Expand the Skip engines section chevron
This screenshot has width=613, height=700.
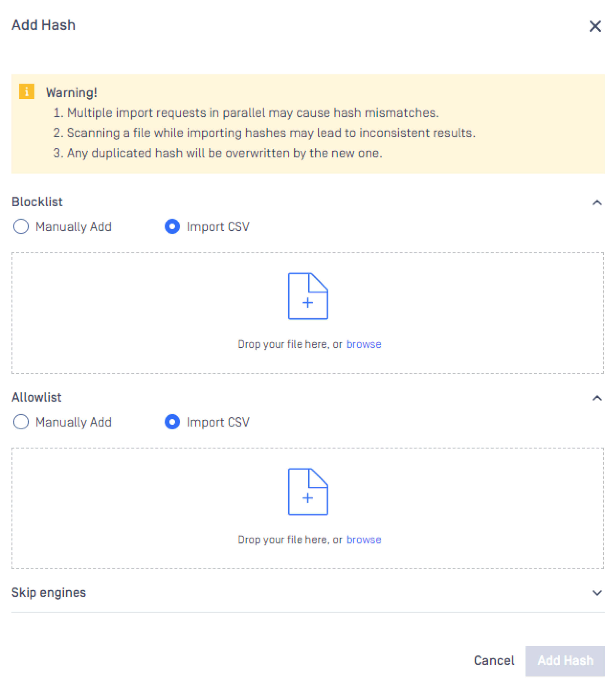(597, 593)
